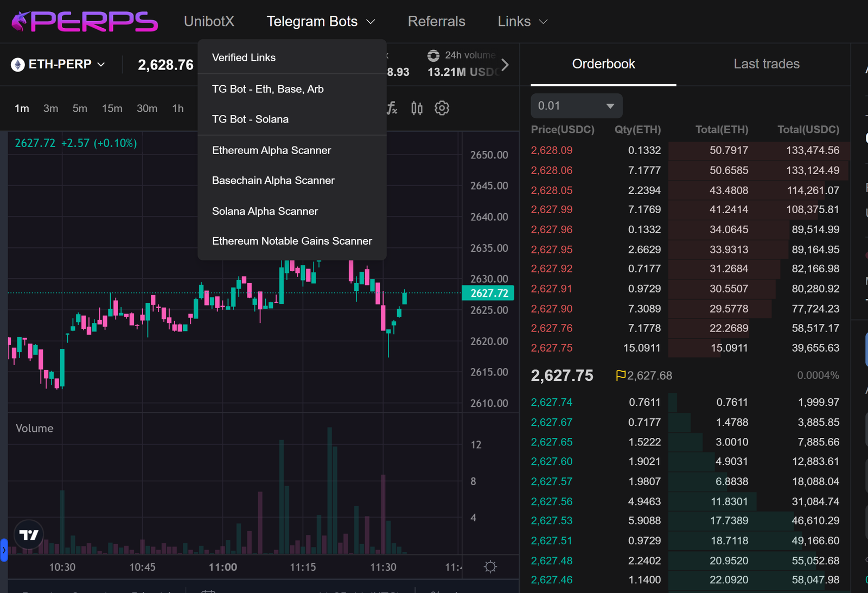Select the 5m timeframe
The height and width of the screenshot is (593, 868).
[x=80, y=109]
